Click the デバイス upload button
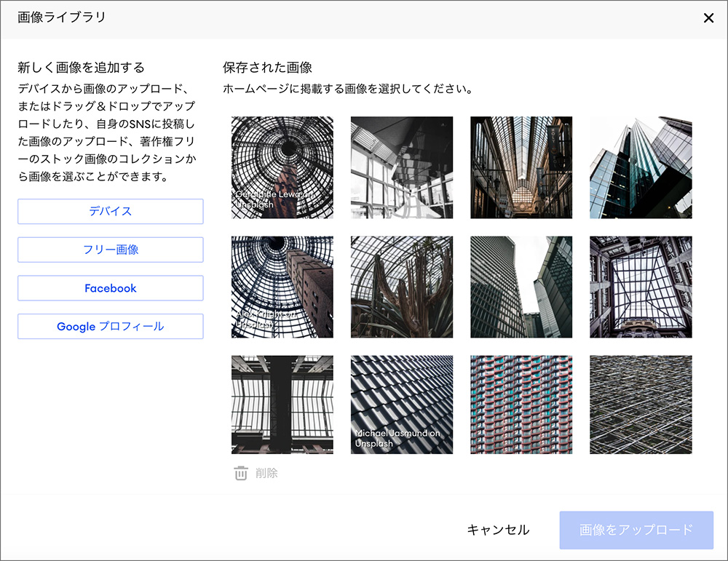This screenshot has width=728, height=561. coord(111,212)
